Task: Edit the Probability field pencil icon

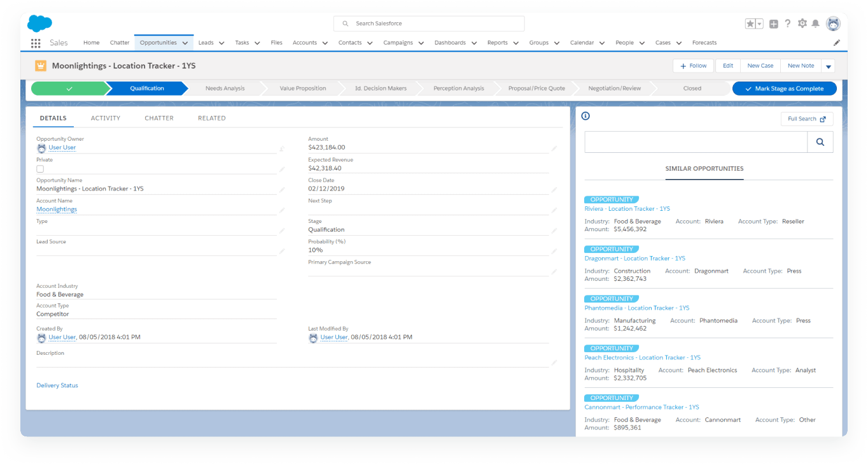Action: click(554, 251)
